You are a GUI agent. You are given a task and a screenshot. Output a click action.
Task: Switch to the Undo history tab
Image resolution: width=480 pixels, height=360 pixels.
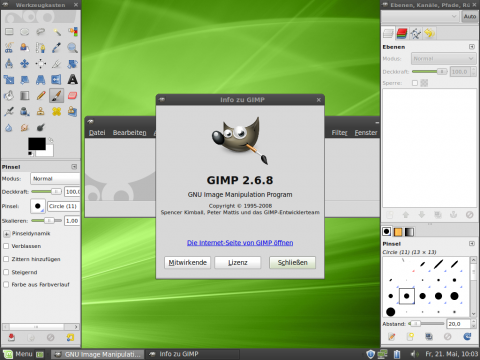coord(430,34)
